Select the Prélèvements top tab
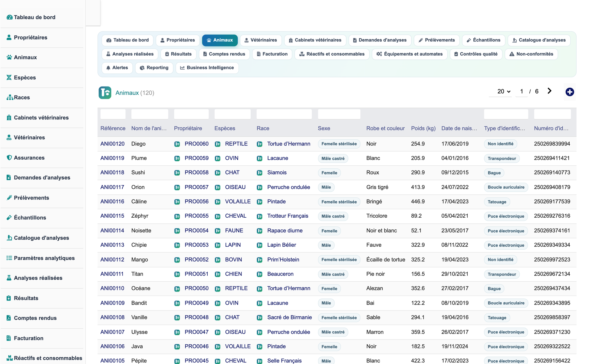The height and width of the screenshot is (364, 589). [436, 40]
